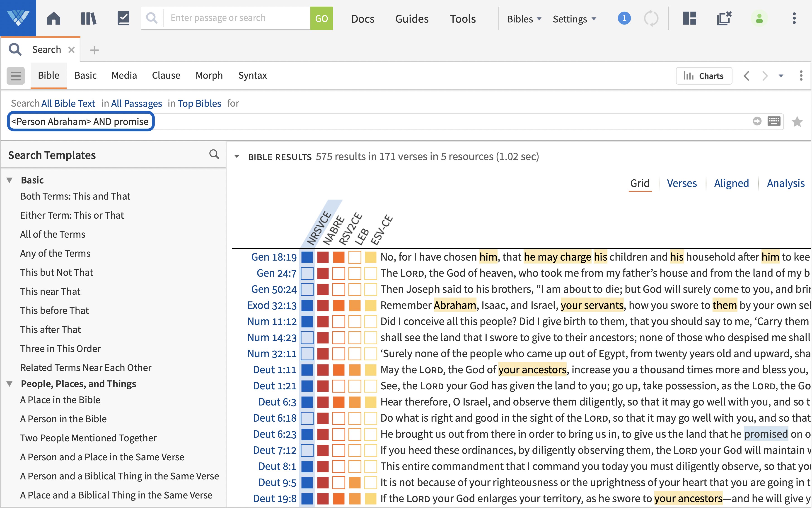Select 'Two People Mentioned Together' template
The width and height of the screenshot is (812, 508).
click(x=88, y=438)
